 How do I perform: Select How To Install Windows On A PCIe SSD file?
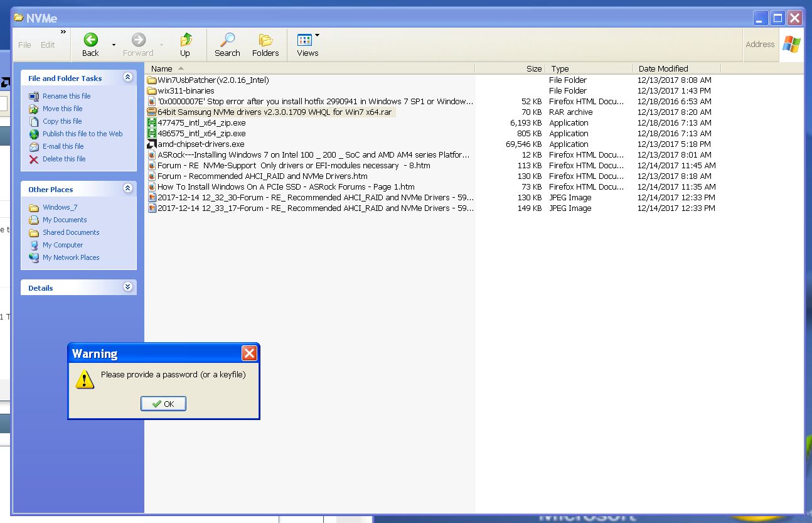click(x=286, y=186)
